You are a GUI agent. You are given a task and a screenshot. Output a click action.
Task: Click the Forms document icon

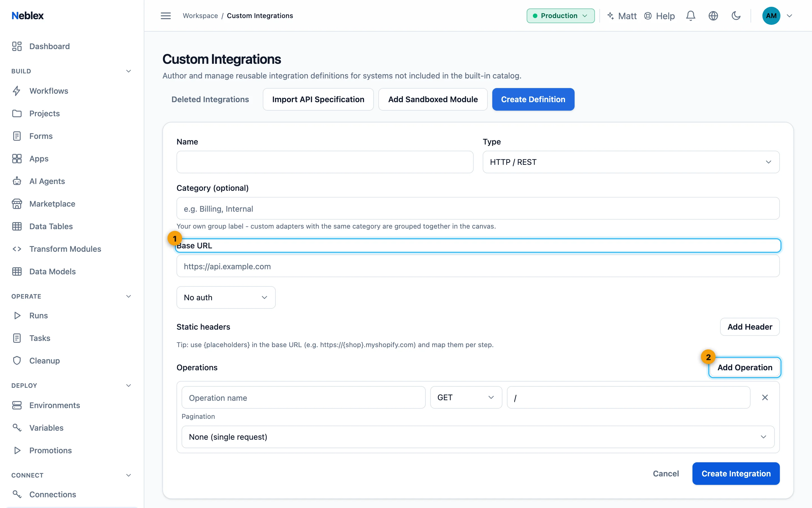coord(17,136)
